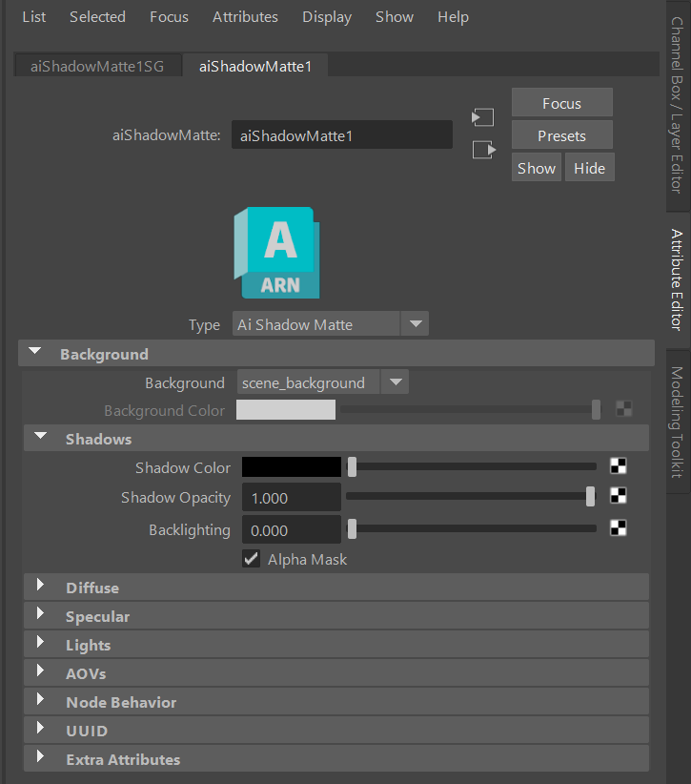Expand the Node Behavior section
691x784 pixels.
coord(41,699)
